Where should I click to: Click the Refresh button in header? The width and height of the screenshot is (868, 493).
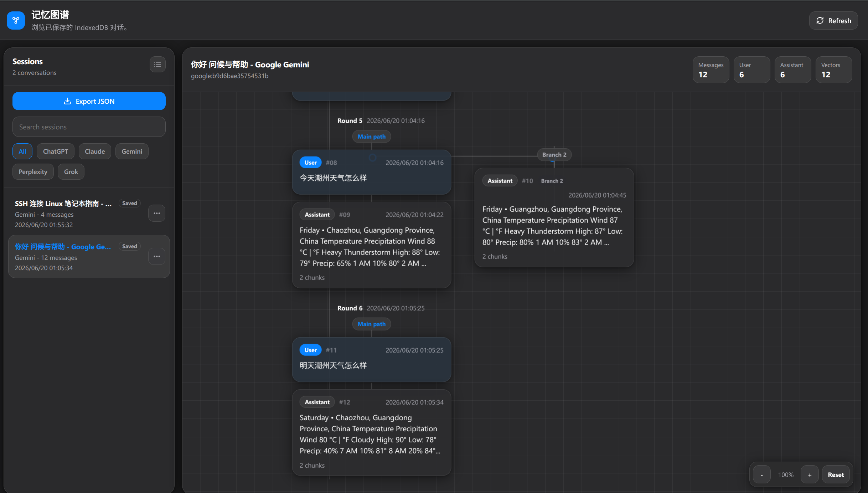click(833, 20)
